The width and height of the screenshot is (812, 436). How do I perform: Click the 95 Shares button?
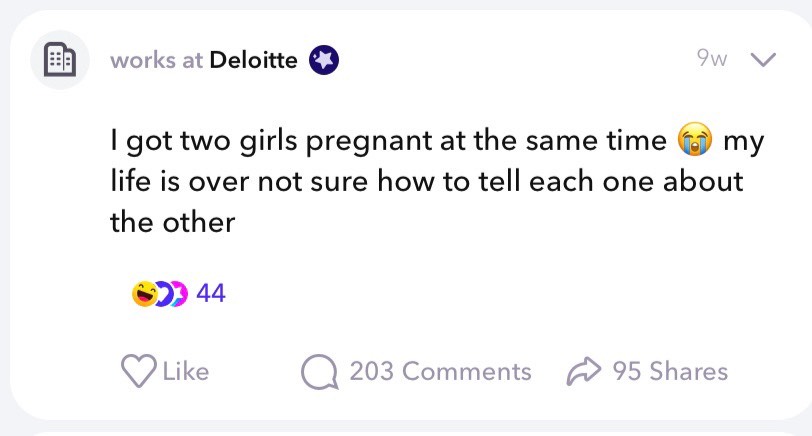647,371
